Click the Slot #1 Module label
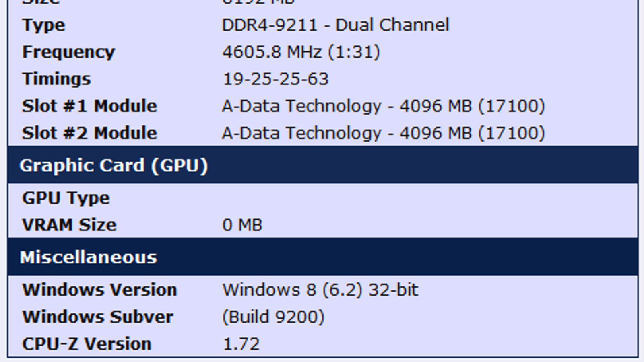This screenshot has height=362, width=644. [x=89, y=106]
